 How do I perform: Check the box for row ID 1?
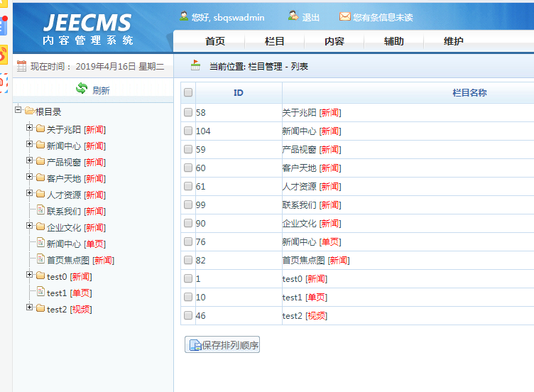coord(188,278)
